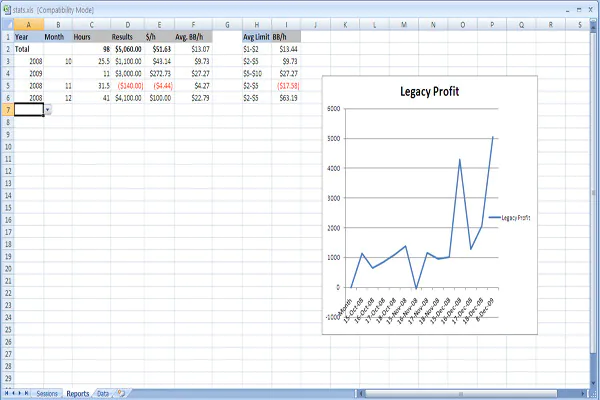Click the Insert Worksheet tab icon

point(121,393)
